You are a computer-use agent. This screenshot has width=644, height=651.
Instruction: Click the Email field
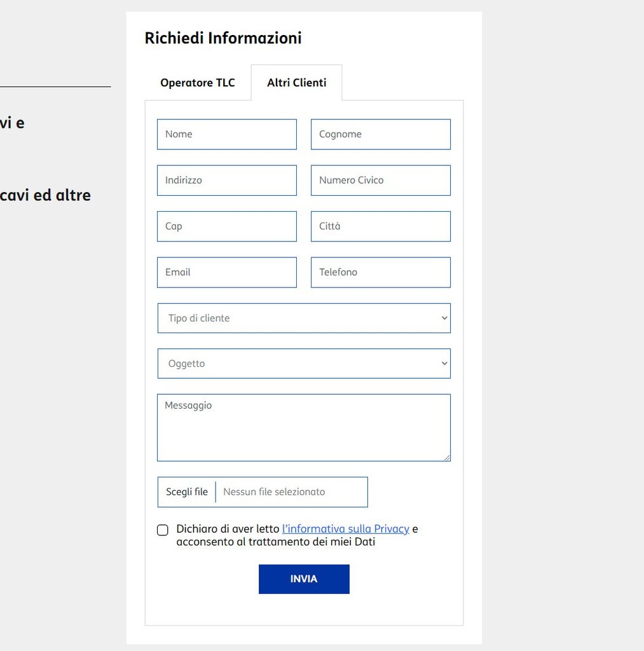click(226, 272)
